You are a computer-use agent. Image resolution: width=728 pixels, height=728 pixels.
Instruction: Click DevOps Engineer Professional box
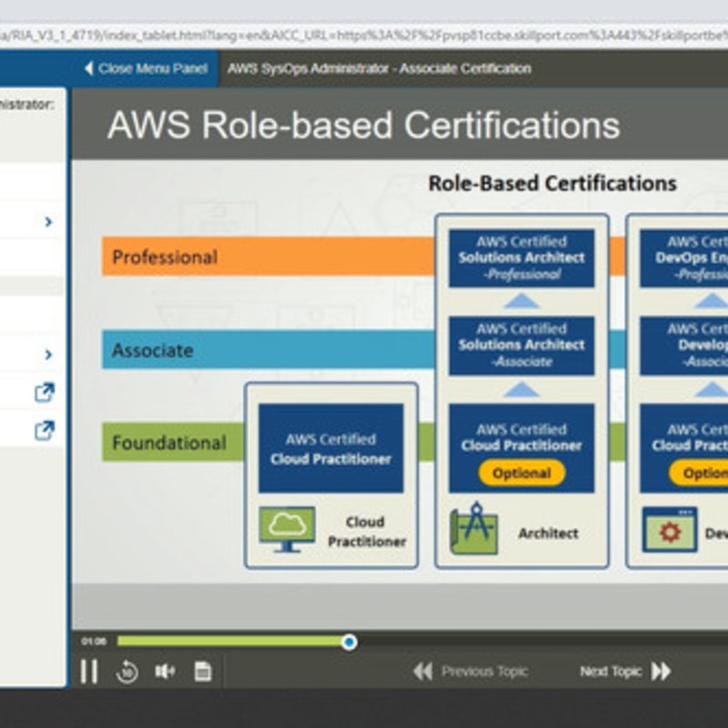pyautogui.click(x=684, y=258)
